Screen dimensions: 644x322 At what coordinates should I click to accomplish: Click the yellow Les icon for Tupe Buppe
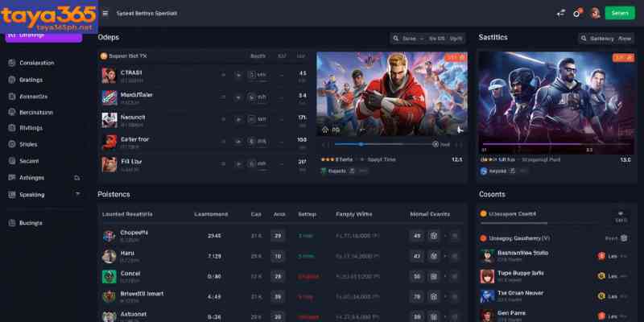(x=601, y=276)
